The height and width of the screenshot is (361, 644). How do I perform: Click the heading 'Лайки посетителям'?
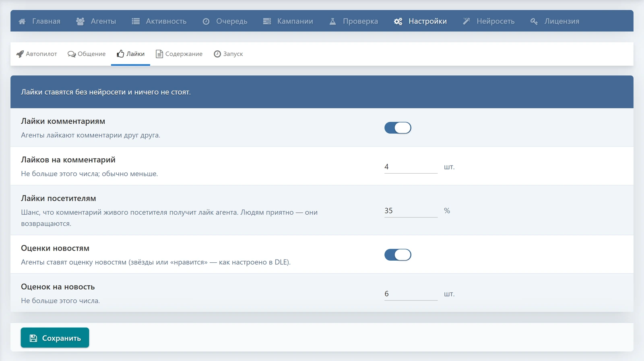coord(58,199)
